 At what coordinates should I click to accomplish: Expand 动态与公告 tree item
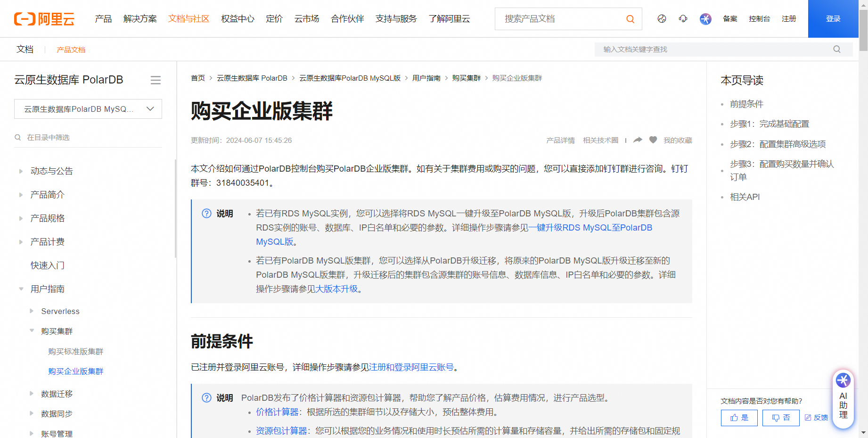(21, 171)
